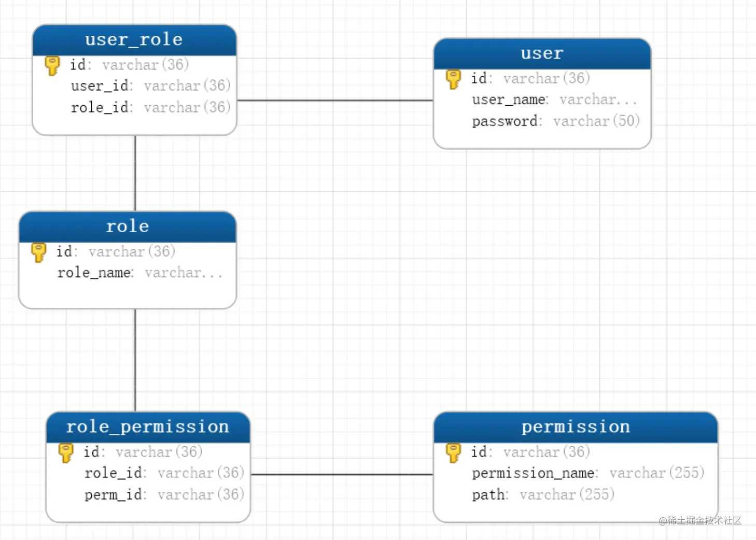Select the role_id column in user_role
Image resolution: width=756 pixels, height=540 pixels.
tap(150, 107)
